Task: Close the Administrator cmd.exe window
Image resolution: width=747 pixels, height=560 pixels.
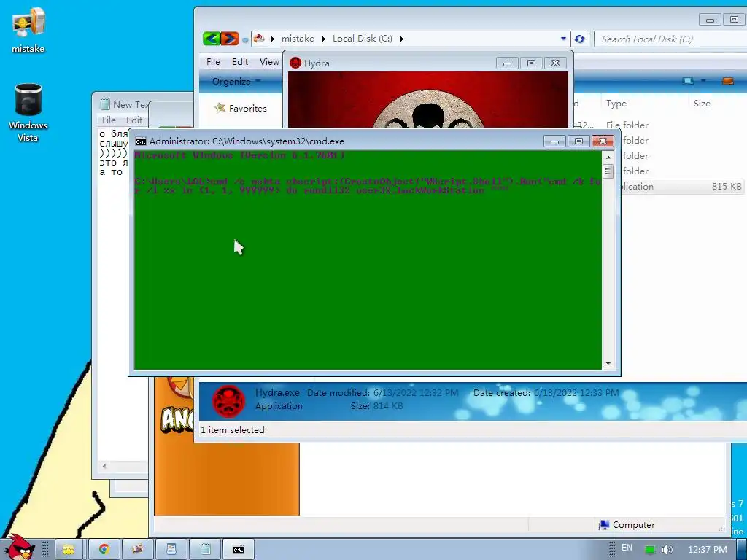Action: [603, 141]
